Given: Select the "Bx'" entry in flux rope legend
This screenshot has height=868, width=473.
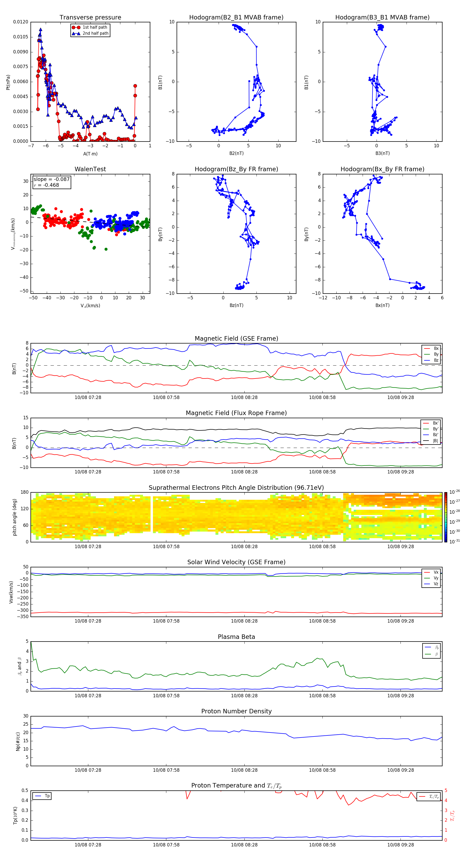Looking at the screenshot, I should pos(431,423).
